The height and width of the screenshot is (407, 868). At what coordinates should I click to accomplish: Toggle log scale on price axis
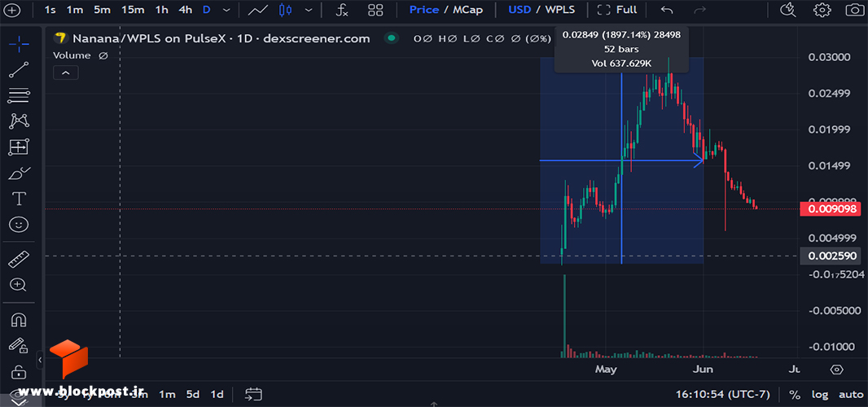(x=820, y=394)
